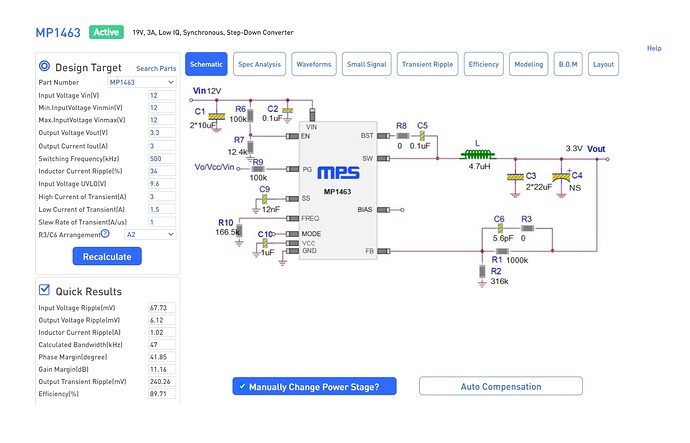
Task: Select output capacitor C3 symbol
Action: (515, 177)
